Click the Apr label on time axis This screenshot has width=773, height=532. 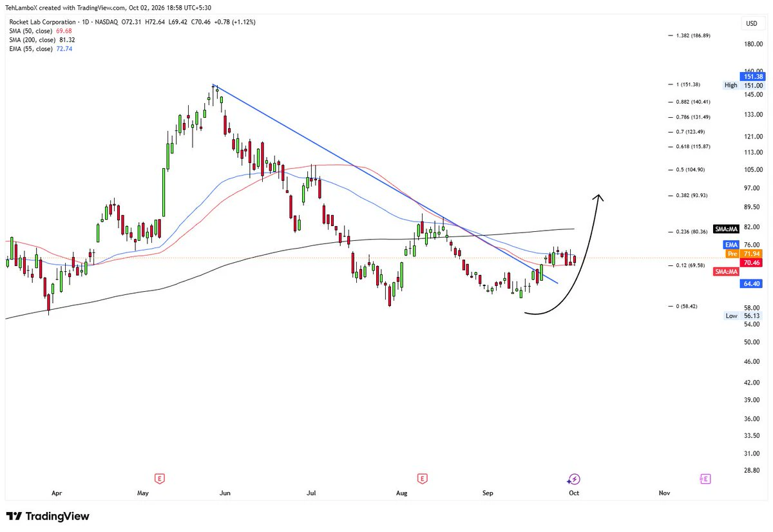(x=57, y=493)
